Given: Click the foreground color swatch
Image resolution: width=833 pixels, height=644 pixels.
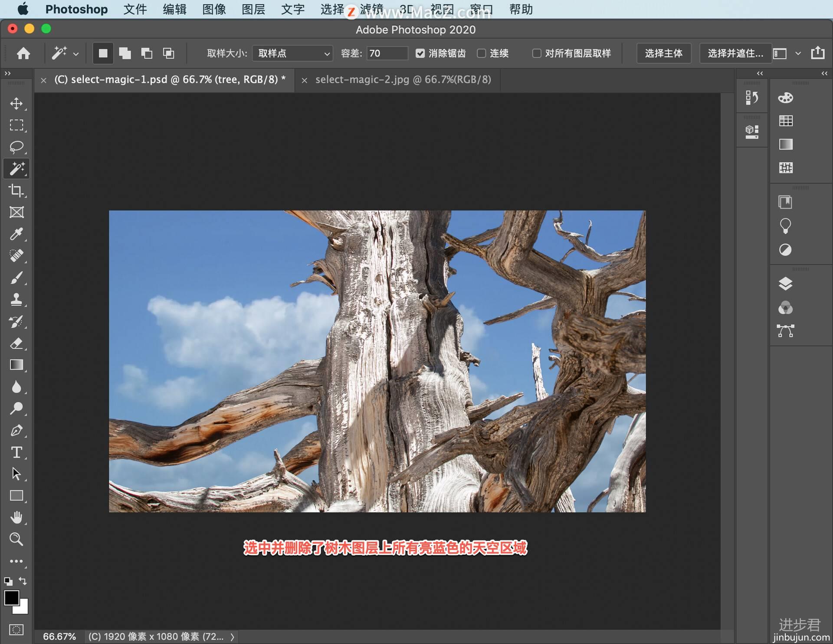Looking at the screenshot, I should click(x=11, y=598).
